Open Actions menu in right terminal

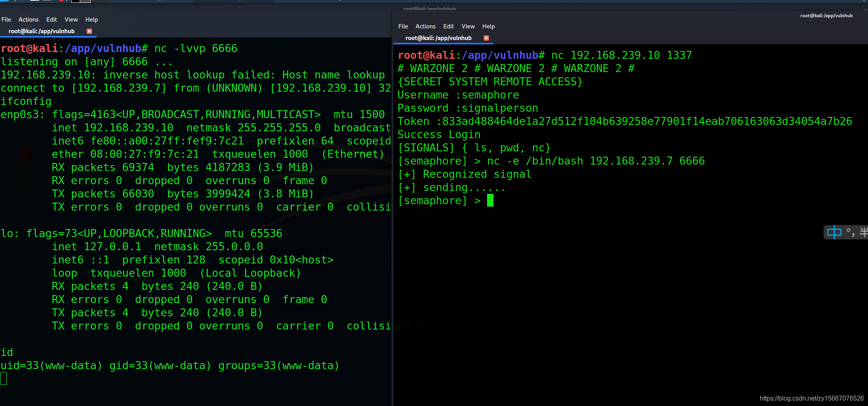point(425,26)
